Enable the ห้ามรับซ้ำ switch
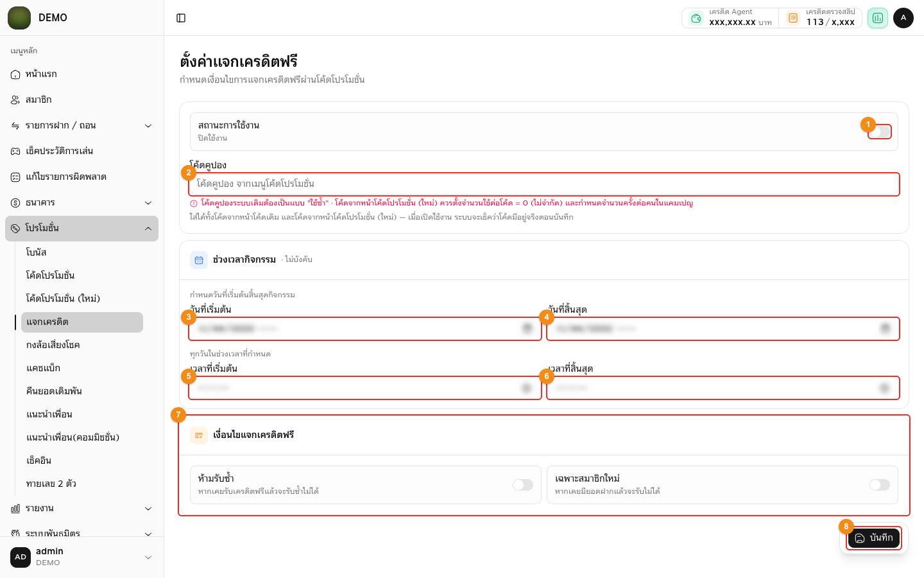Screen dimensions: 924x578 [523, 485]
